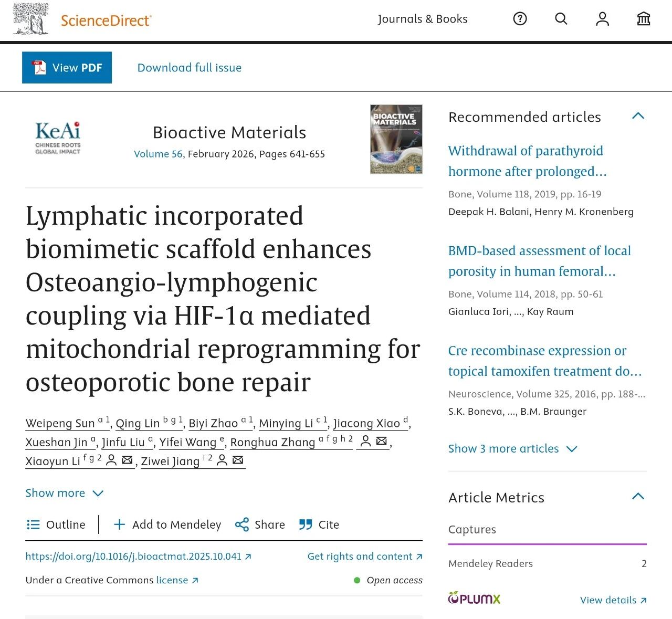Click the help question mark icon
Image resolution: width=672 pixels, height=619 pixels.
[520, 19]
